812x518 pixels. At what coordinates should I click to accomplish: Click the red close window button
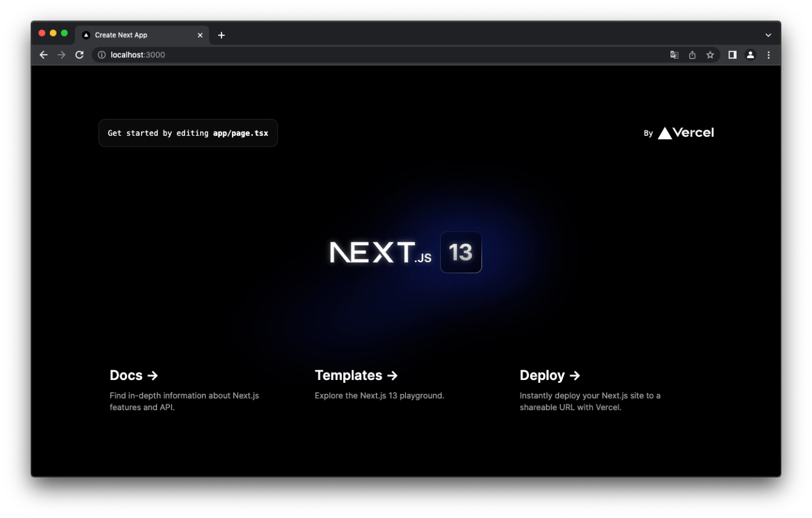pyautogui.click(x=42, y=33)
